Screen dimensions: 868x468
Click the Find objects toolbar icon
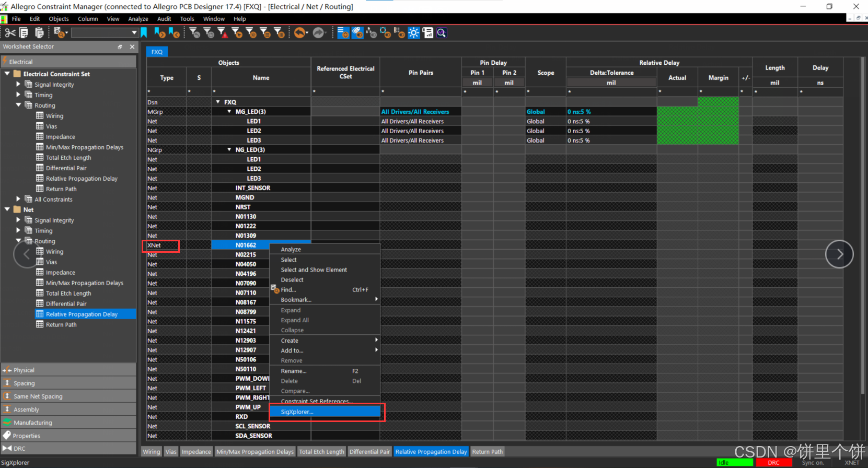[60, 33]
